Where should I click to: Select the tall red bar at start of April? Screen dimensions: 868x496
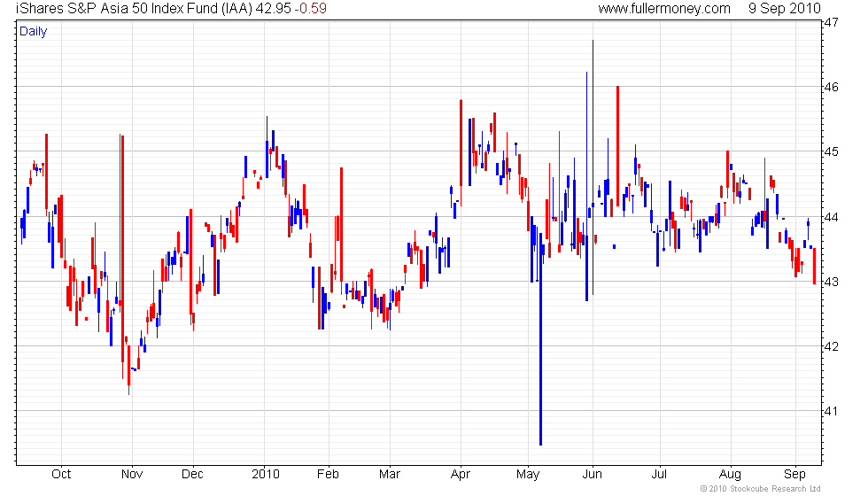coord(461,152)
